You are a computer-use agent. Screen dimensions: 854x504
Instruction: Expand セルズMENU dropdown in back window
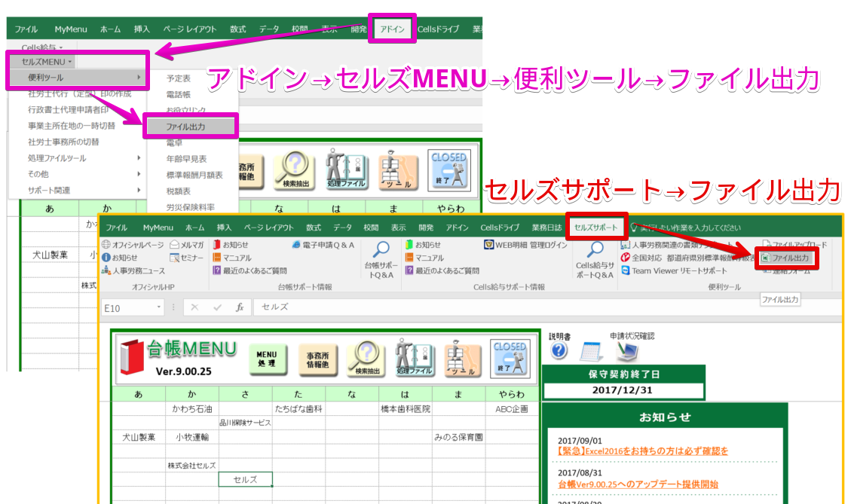pos(46,62)
